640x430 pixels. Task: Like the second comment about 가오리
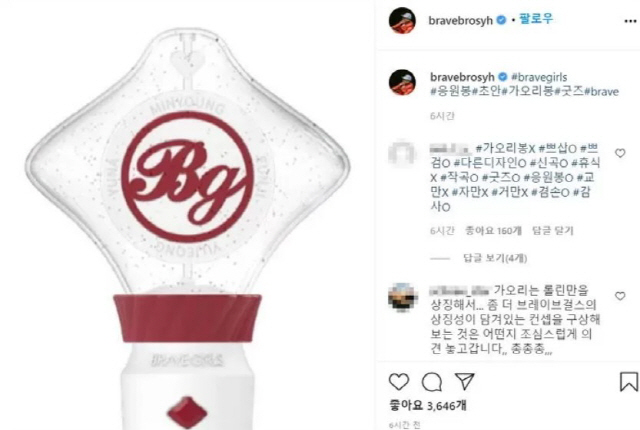click(620, 296)
